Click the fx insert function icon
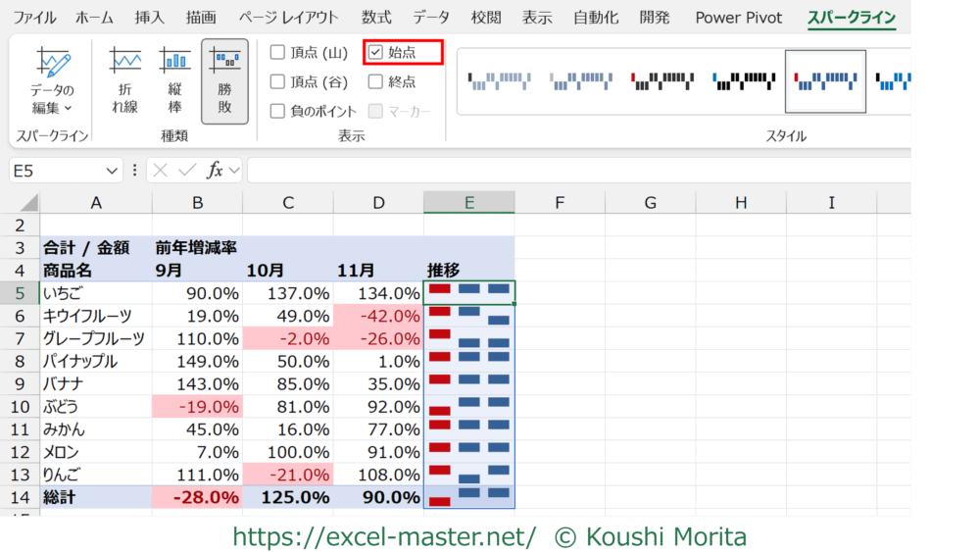Screen dimensions: 980x552 click(x=215, y=171)
